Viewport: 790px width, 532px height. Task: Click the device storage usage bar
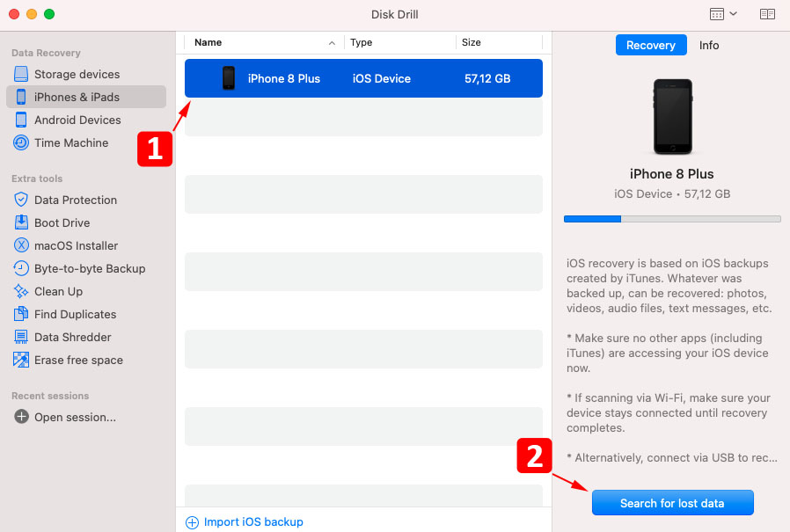click(x=672, y=219)
